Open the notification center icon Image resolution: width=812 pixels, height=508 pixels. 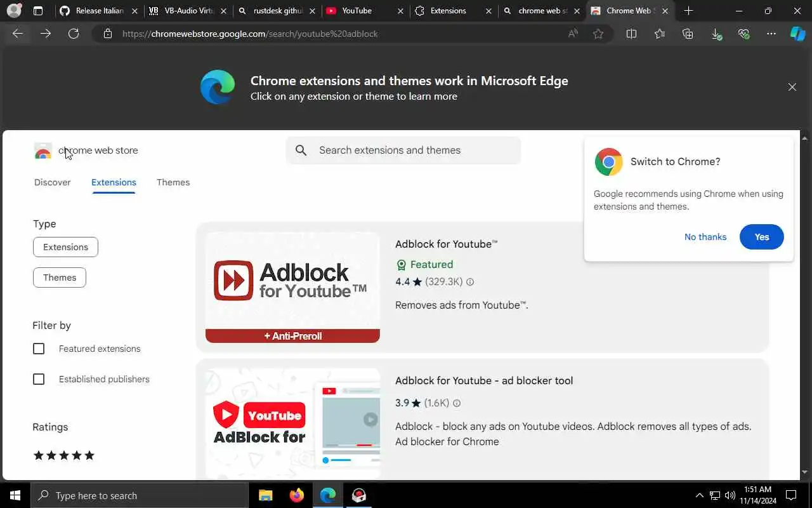[791, 495]
